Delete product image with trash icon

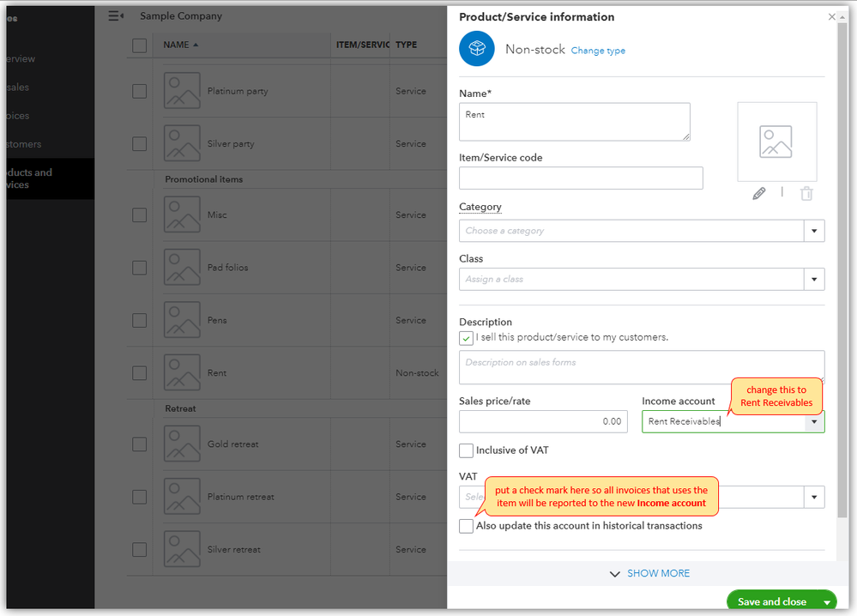(x=806, y=194)
